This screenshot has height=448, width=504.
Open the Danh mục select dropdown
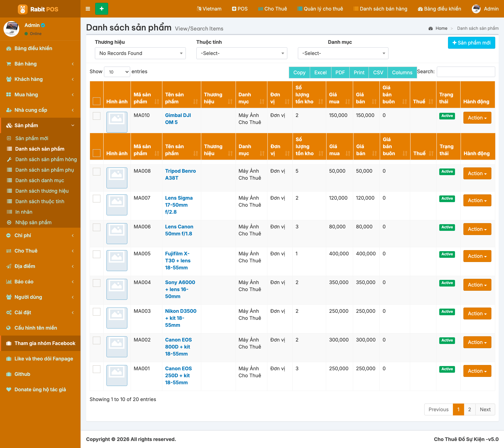[x=343, y=53]
